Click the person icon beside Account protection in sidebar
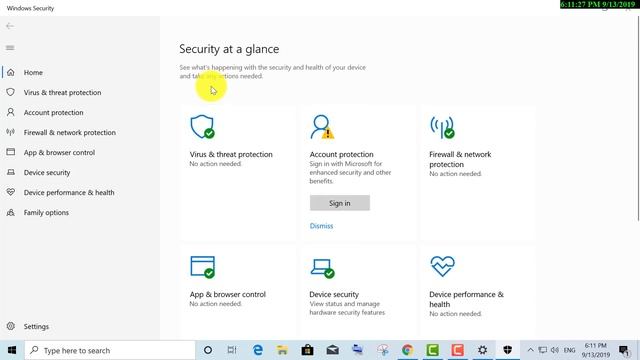 pyautogui.click(x=11, y=112)
